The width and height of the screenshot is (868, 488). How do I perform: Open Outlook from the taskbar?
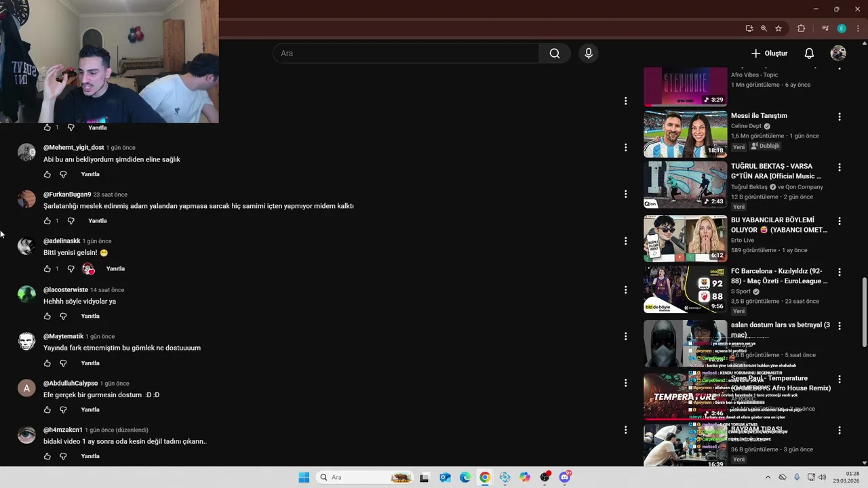(x=445, y=477)
